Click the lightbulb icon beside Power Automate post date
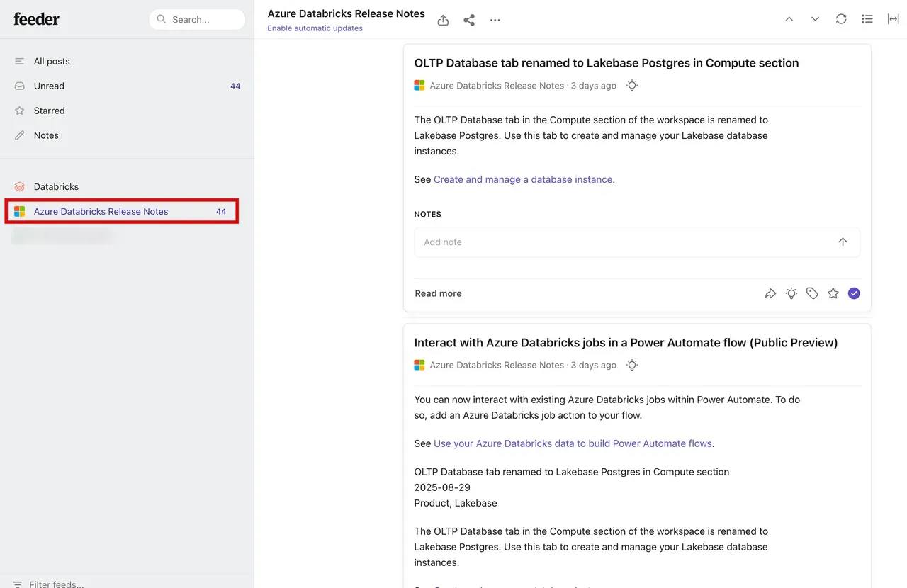 [x=632, y=366]
